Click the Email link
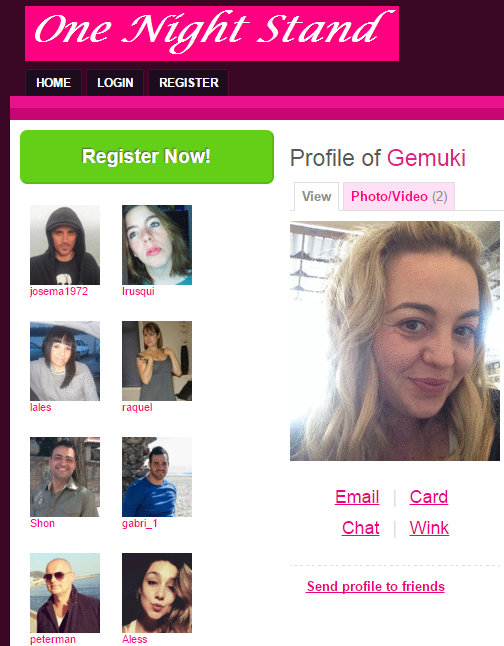504x646 pixels. 357,497
